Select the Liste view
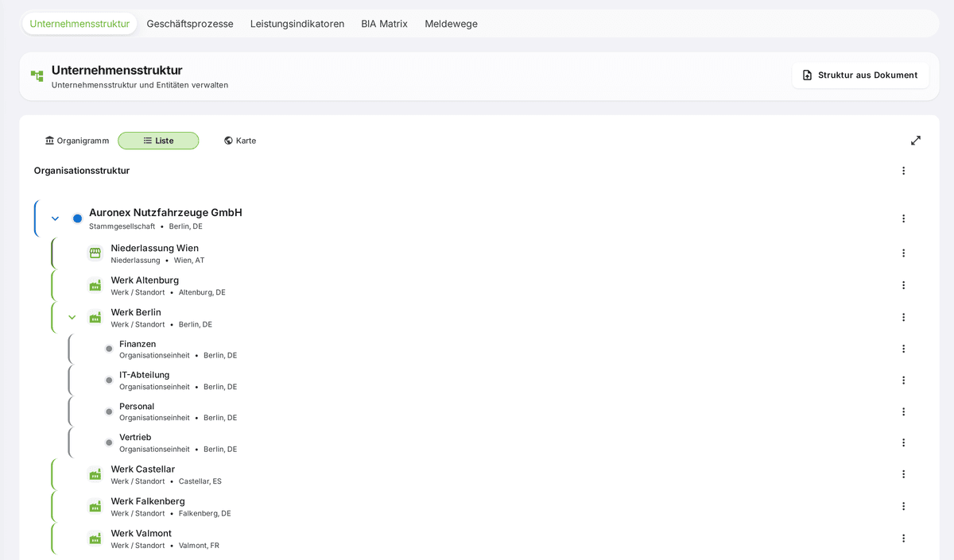This screenshot has width=954, height=560. point(158,141)
